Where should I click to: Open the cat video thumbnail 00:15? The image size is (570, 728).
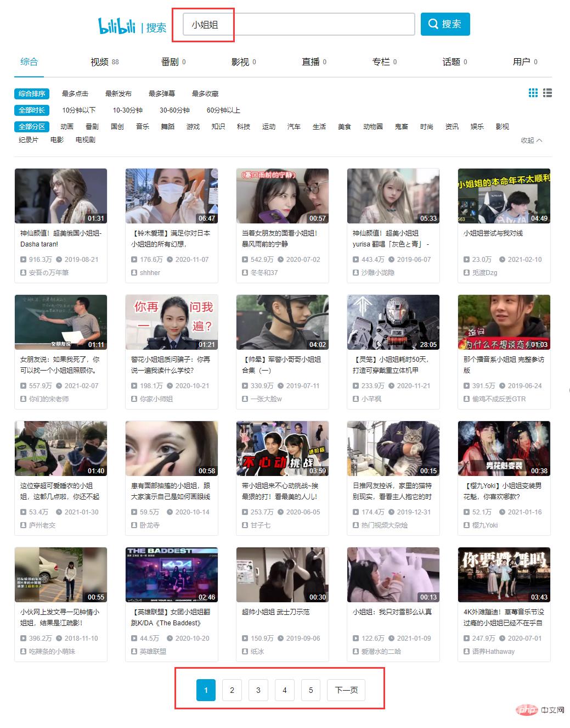coord(393,449)
